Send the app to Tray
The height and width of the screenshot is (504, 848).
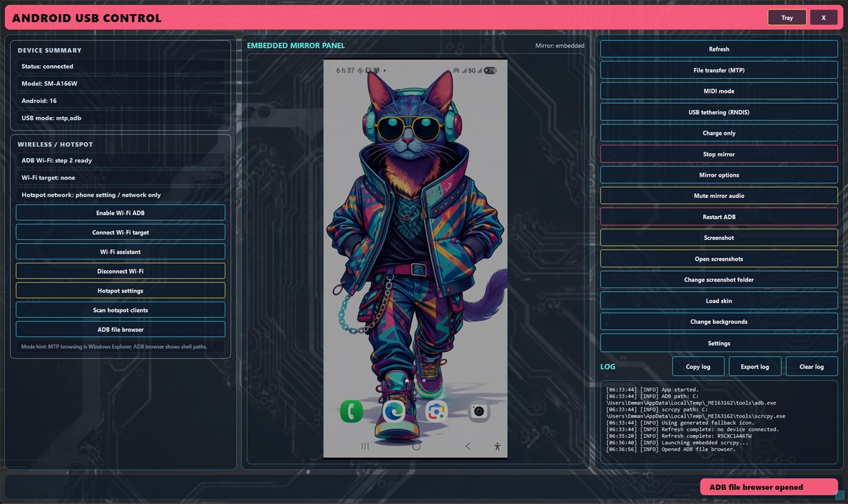pyautogui.click(x=787, y=18)
